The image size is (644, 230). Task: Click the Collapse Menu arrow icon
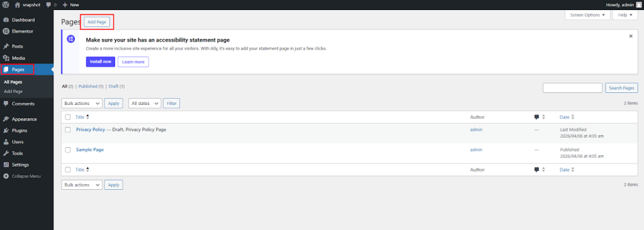(x=6, y=176)
